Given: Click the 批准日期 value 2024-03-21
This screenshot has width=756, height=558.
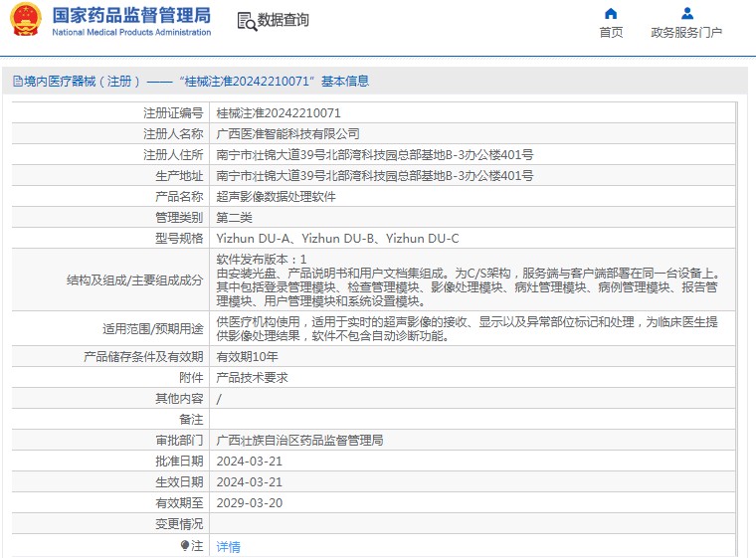Looking at the screenshot, I should 250,462.
